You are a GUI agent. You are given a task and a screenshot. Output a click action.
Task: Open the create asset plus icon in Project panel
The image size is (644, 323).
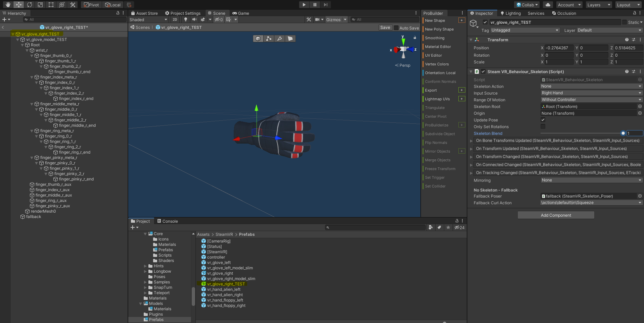click(132, 227)
